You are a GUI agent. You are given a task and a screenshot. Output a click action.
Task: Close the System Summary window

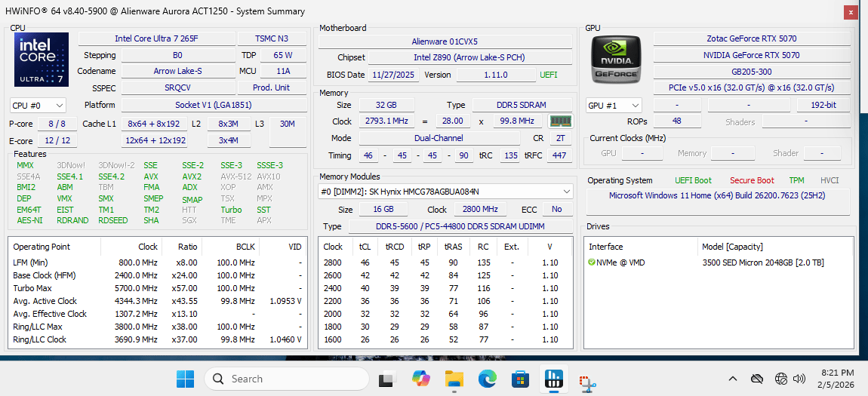click(x=851, y=11)
